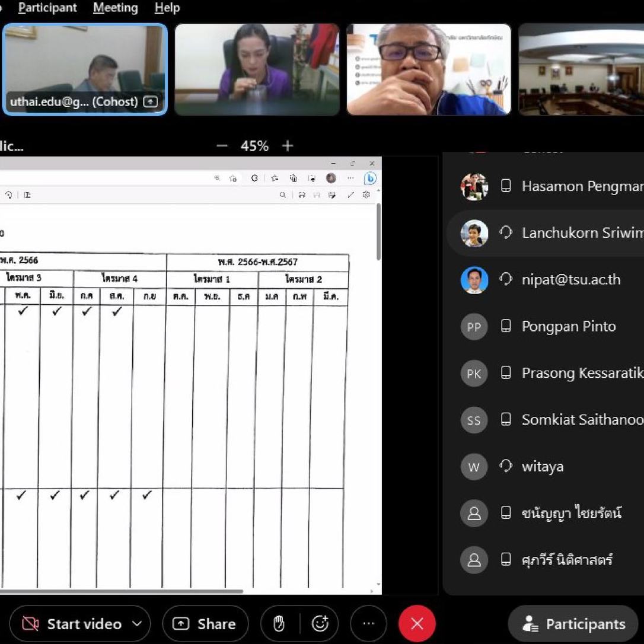Image resolution: width=644 pixels, height=644 pixels.
Task: Open the Meeting menu
Action: 116,7
